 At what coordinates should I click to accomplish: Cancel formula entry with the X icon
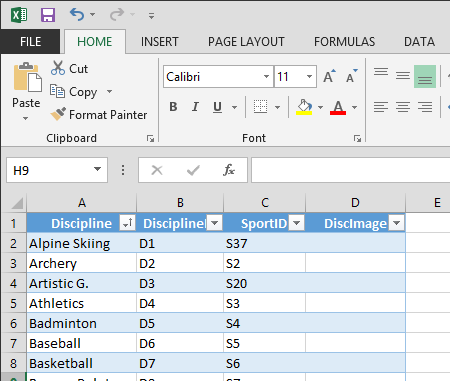pos(157,170)
